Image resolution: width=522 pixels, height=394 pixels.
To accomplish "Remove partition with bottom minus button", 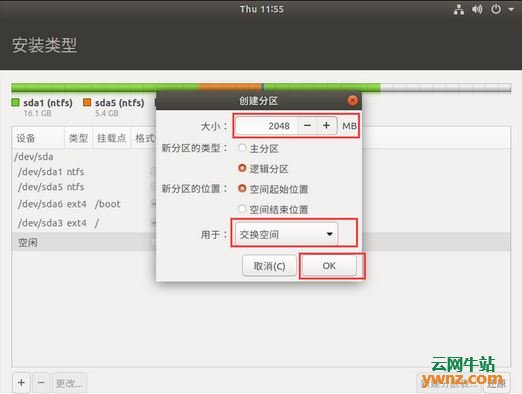I will tap(41, 383).
